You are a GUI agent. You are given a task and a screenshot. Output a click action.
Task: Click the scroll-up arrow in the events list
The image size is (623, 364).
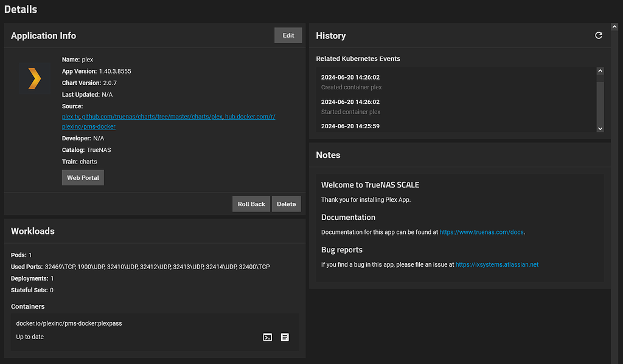tap(600, 70)
